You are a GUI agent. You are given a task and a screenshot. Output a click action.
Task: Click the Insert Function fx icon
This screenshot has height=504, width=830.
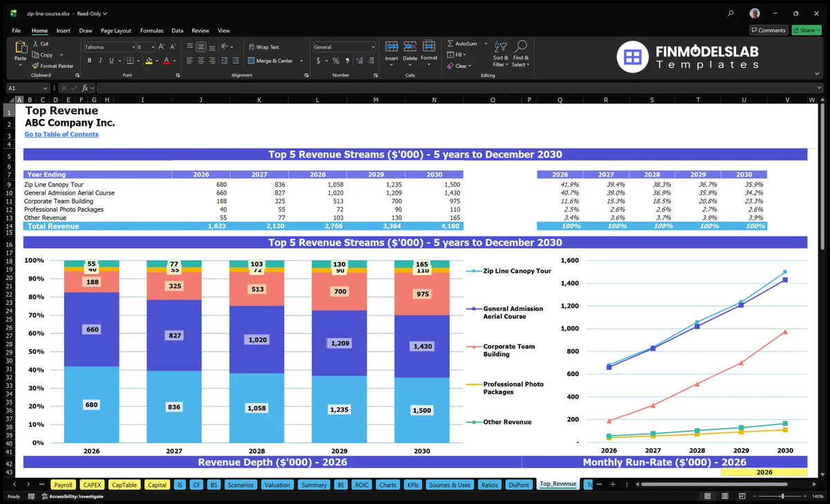pos(85,88)
